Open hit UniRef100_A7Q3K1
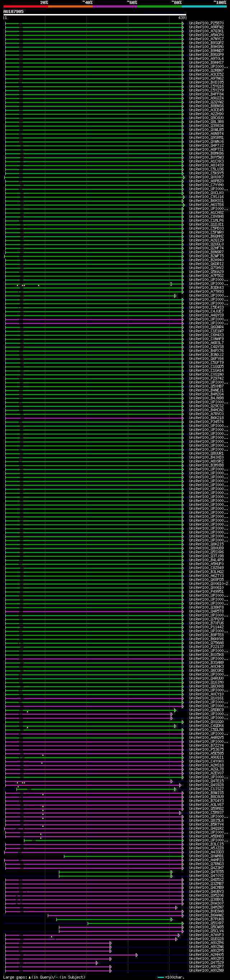Screen dimensions: 230x980 (206, 31)
